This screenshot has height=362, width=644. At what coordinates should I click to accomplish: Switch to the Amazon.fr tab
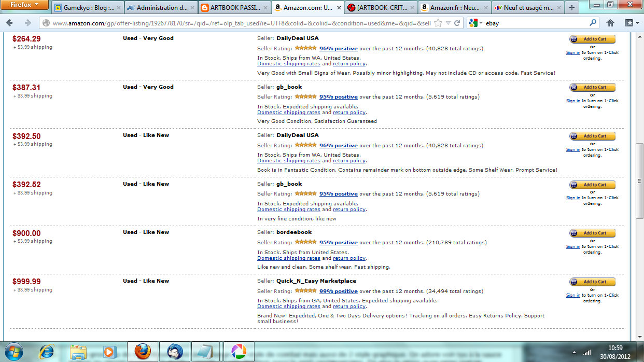455,8
